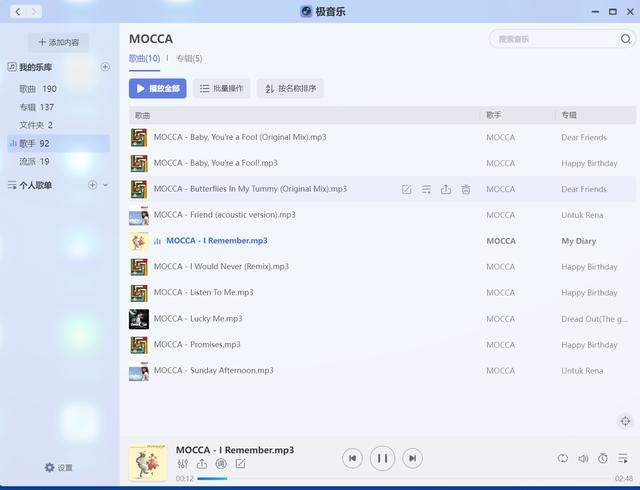Open the play queue list

623,459
